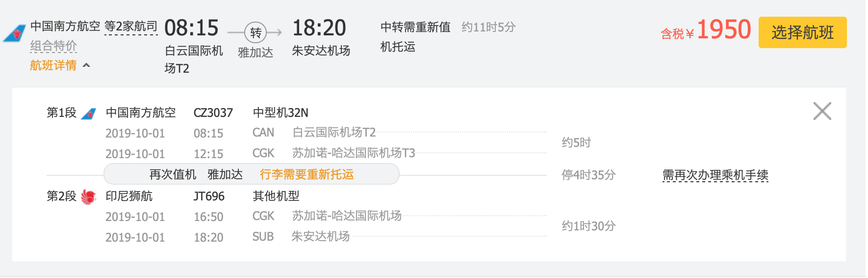Click the 航班详情 link
Viewport: 868px width, 278px height.
pos(53,65)
